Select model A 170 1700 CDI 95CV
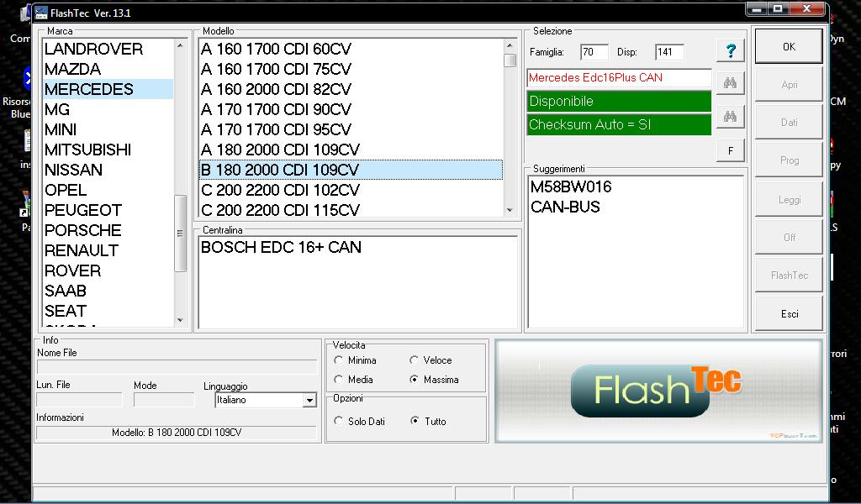Image resolution: width=861 pixels, height=504 pixels. (351, 129)
